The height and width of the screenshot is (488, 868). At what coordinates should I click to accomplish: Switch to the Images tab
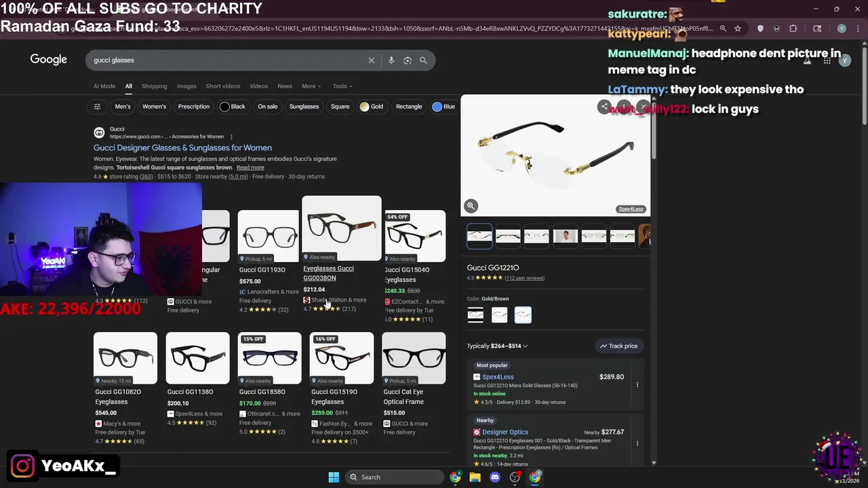click(x=186, y=86)
